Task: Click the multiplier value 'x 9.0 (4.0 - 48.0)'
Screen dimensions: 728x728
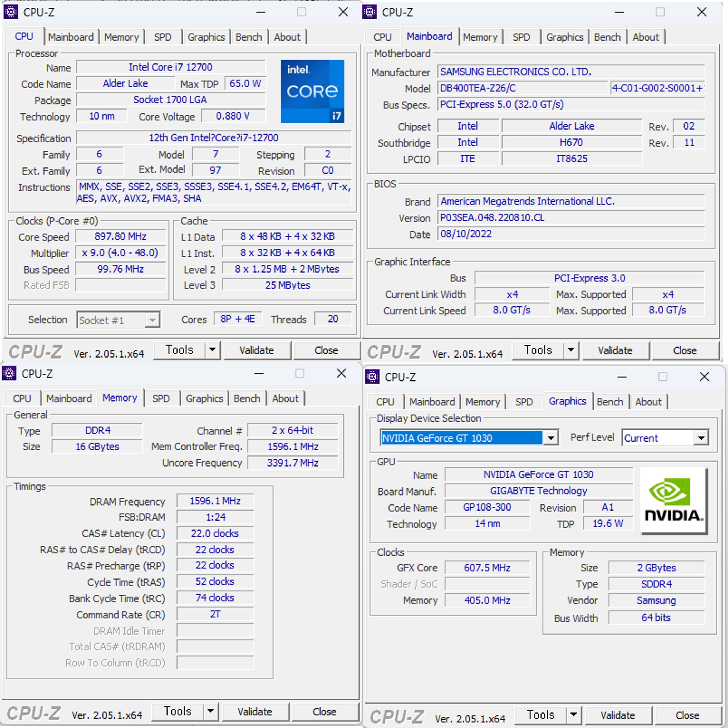Action: pos(121,252)
